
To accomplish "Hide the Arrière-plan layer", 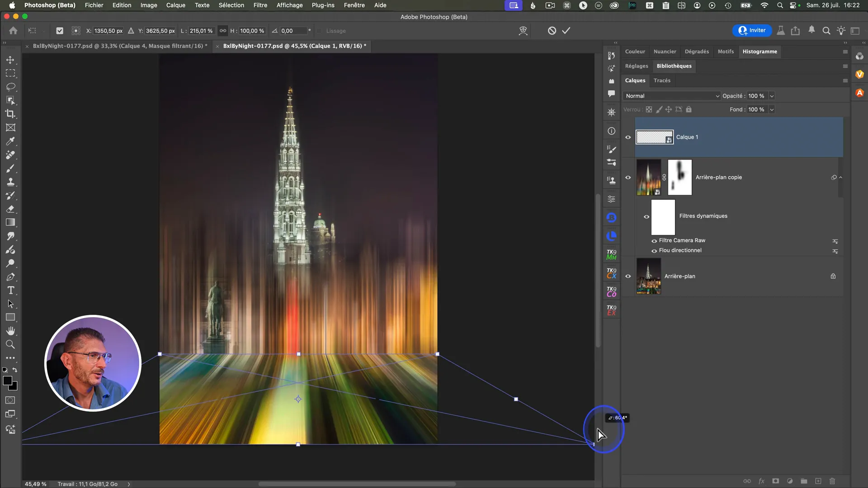I will click(x=628, y=277).
